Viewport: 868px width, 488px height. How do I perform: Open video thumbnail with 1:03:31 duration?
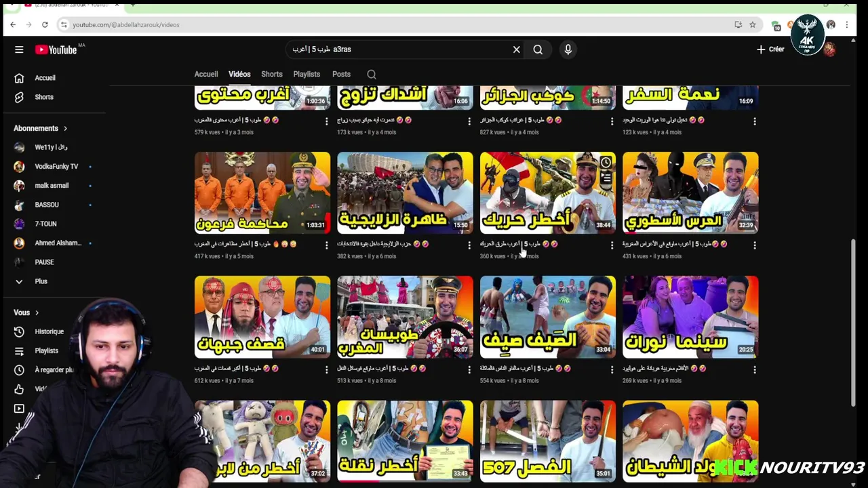pyautogui.click(x=262, y=193)
